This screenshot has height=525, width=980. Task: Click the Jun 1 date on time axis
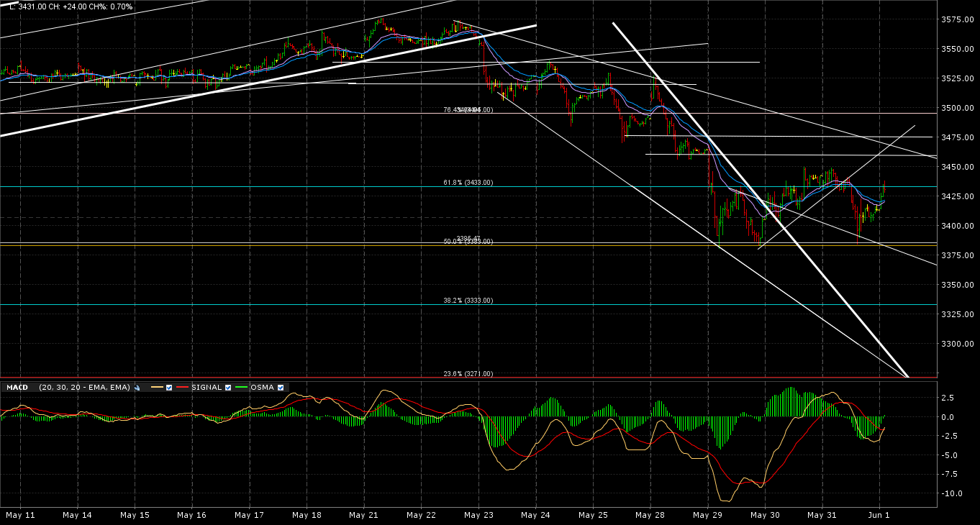click(x=879, y=516)
